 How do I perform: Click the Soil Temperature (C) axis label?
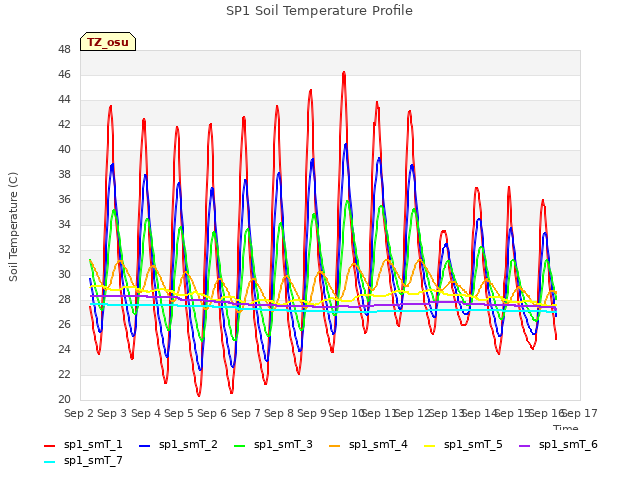coord(13,227)
